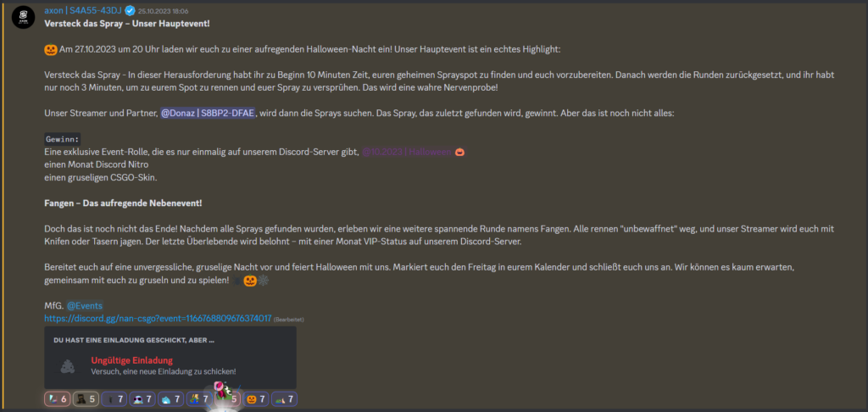Click the @10.2023 | Halloween role mention

point(407,152)
